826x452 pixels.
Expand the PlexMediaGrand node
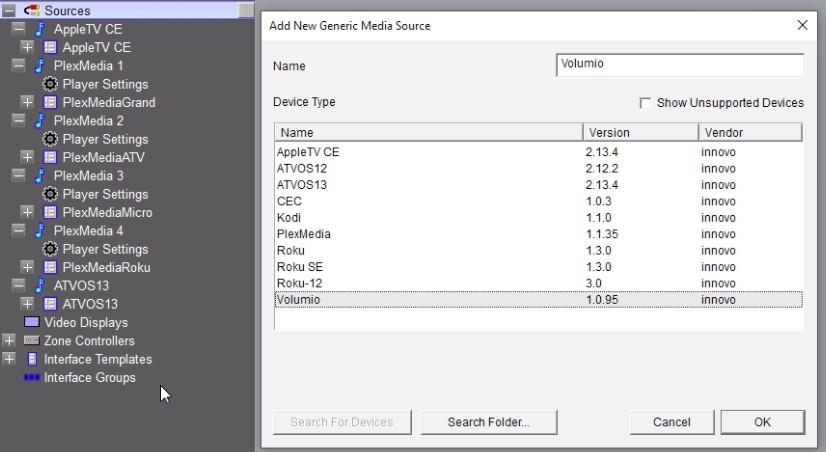27,102
